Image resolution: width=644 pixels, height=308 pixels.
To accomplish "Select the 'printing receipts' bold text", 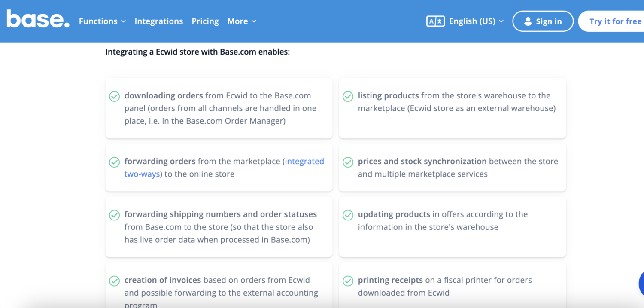I will tap(391, 280).
